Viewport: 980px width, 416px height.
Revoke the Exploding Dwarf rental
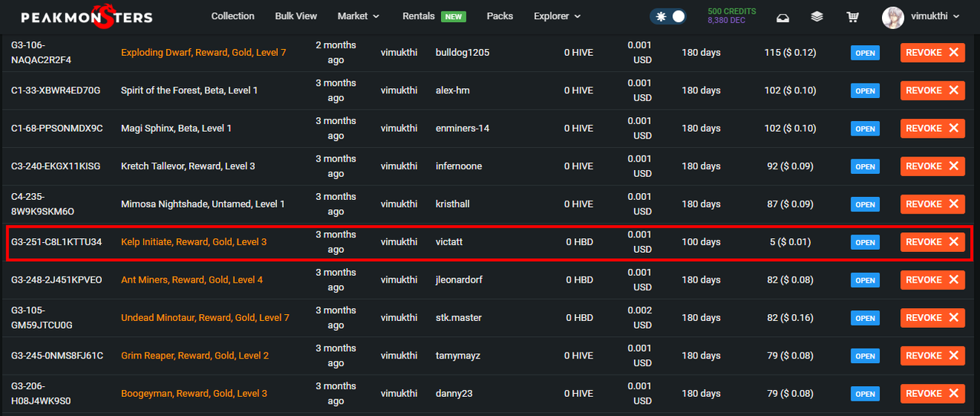(933, 52)
